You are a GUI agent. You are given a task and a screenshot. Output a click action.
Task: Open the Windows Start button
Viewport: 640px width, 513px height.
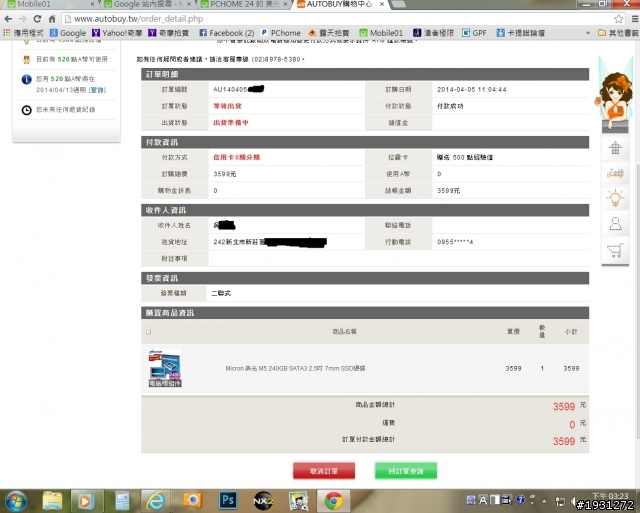16,501
